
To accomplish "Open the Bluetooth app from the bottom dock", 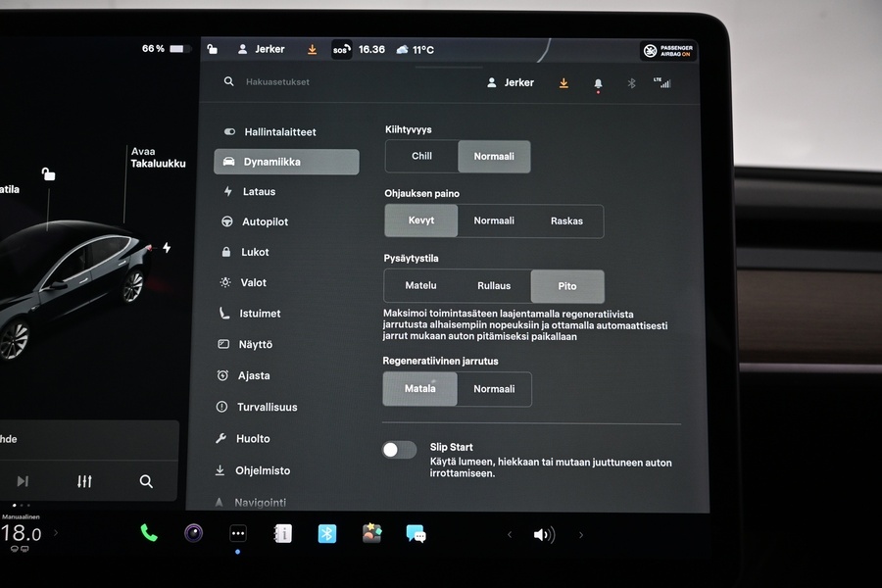I will tap(326, 534).
